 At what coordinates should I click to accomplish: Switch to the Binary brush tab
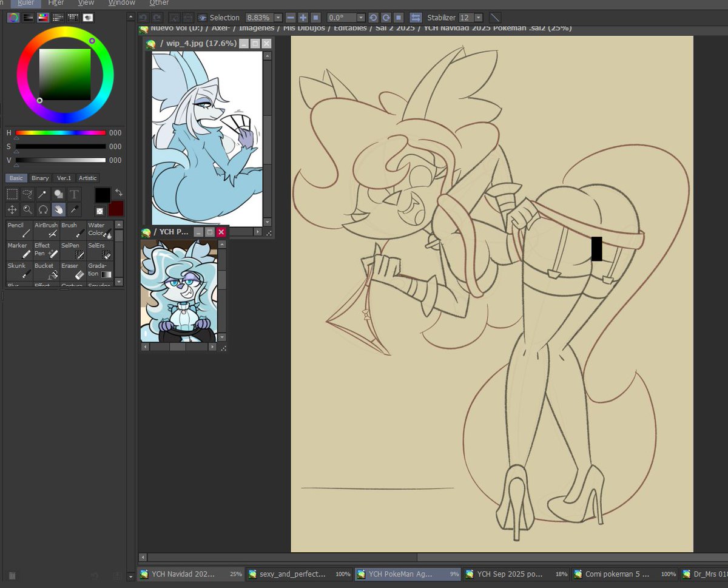[x=40, y=178]
